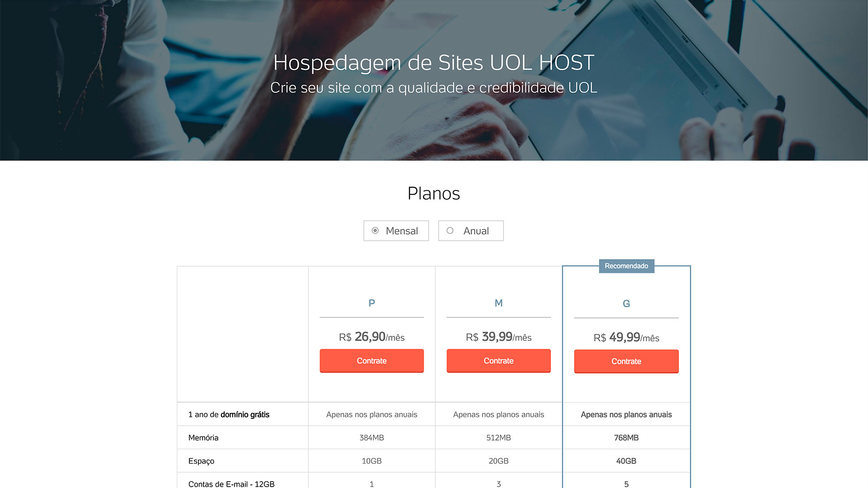Select the Mensal radio button
Screen dimensions: 868x488
(374, 230)
